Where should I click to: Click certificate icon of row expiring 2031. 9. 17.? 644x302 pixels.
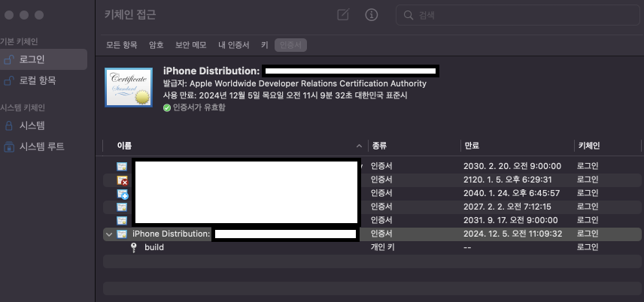click(122, 220)
